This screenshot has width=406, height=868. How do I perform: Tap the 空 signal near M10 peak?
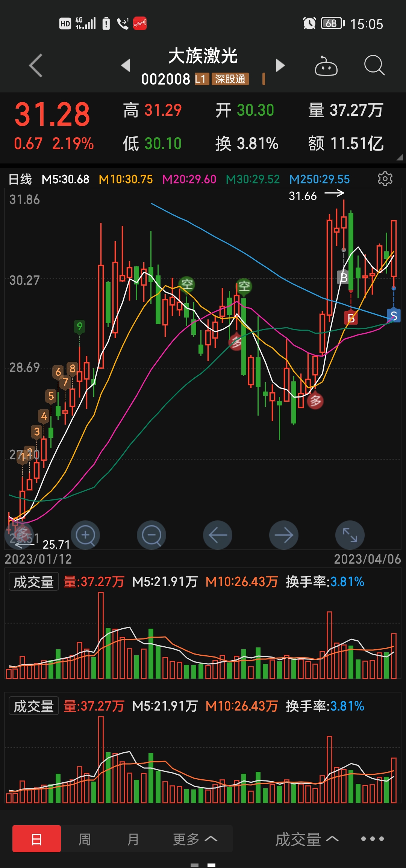point(187,284)
